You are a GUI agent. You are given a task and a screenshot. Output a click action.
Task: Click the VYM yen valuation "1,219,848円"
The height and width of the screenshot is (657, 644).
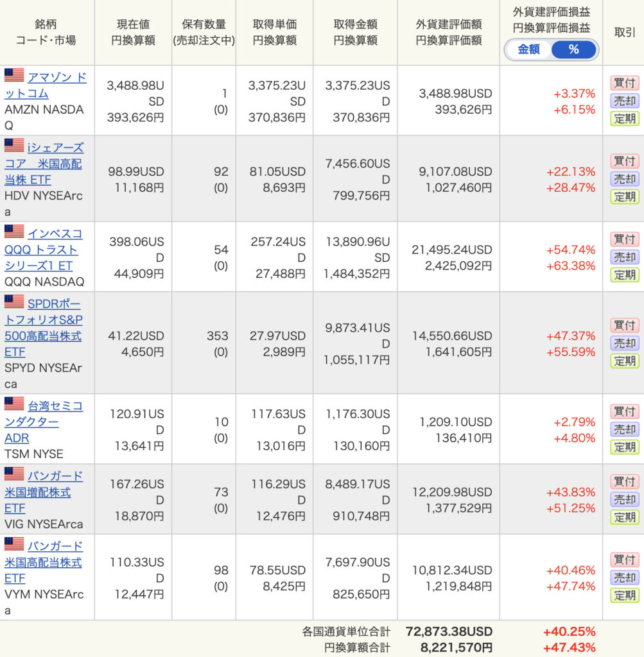click(x=458, y=586)
